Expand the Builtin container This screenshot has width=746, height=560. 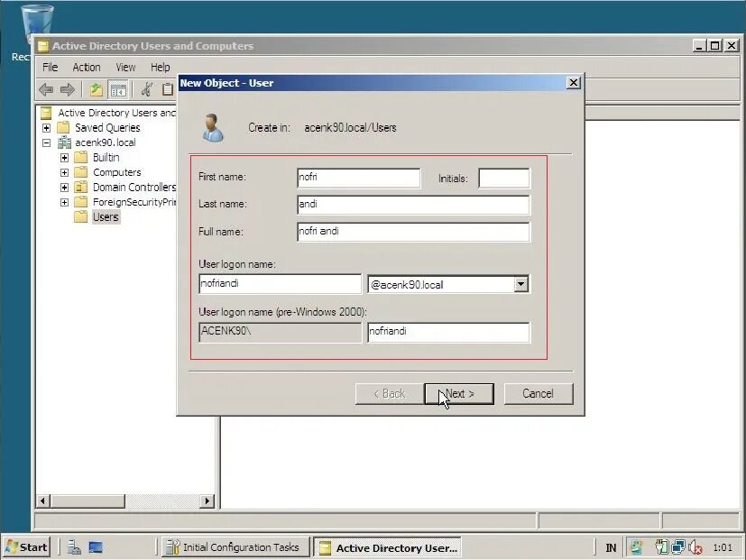(65, 158)
